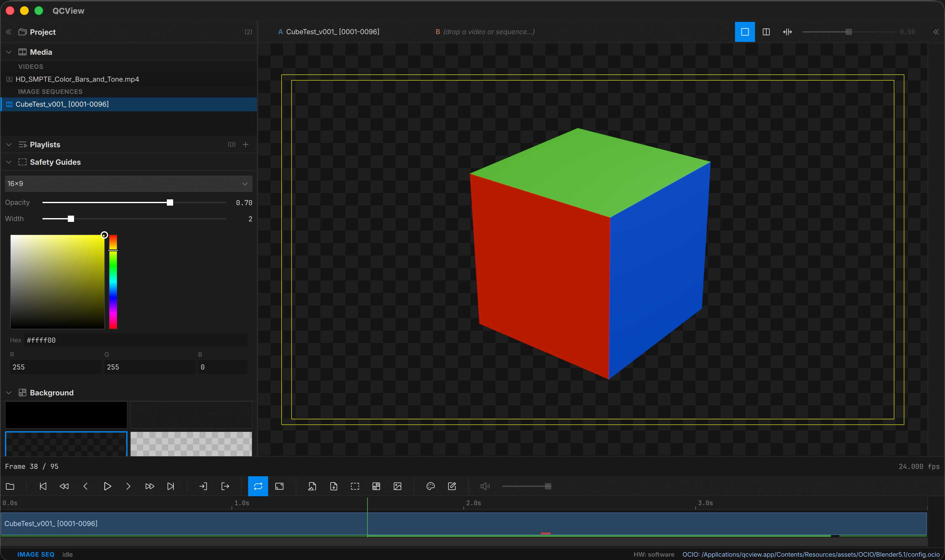Adjust the compare wipe slider
This screenshot has height=560, width=945.
click(x=848, y=32)
